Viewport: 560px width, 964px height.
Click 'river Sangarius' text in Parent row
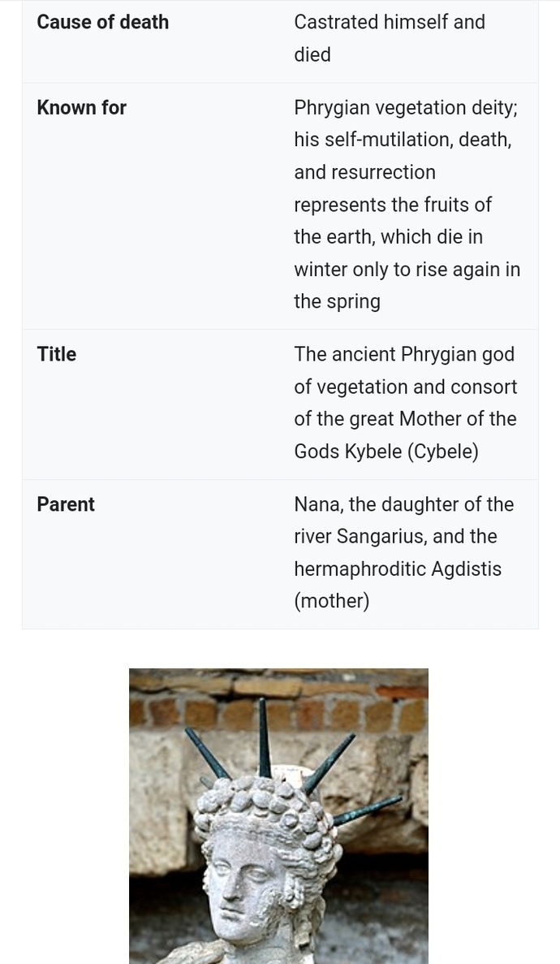coord(360,536)
